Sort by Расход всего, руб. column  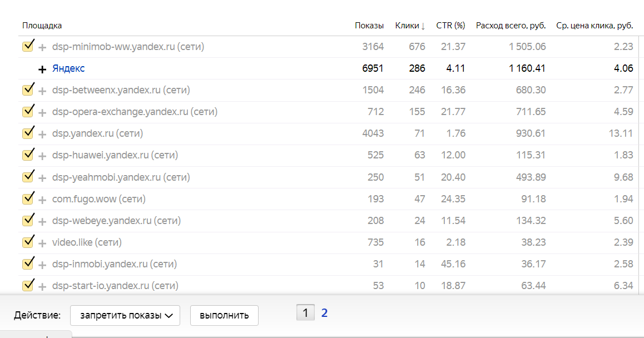511,26
